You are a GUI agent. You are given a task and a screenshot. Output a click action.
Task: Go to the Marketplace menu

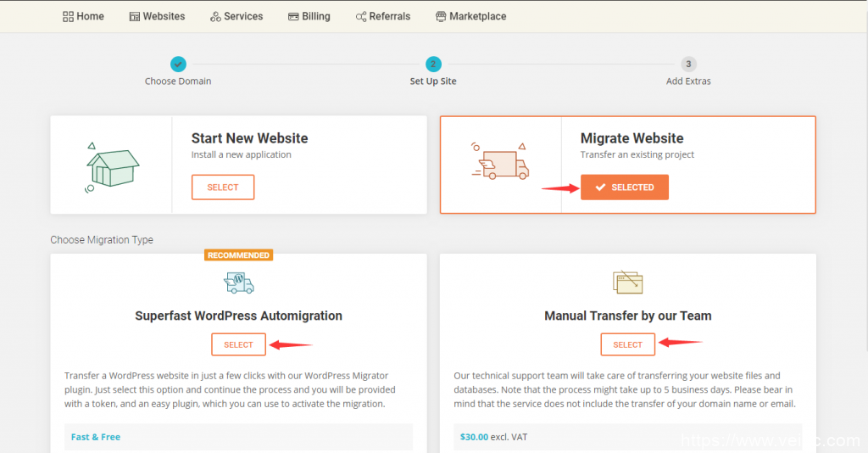(470, 16)
